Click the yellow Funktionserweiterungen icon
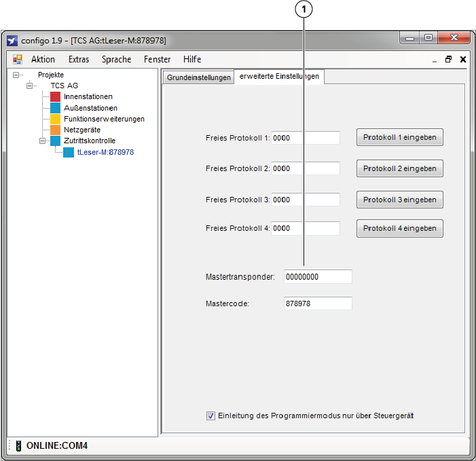476x461 pixels. (x=56, y=119)
